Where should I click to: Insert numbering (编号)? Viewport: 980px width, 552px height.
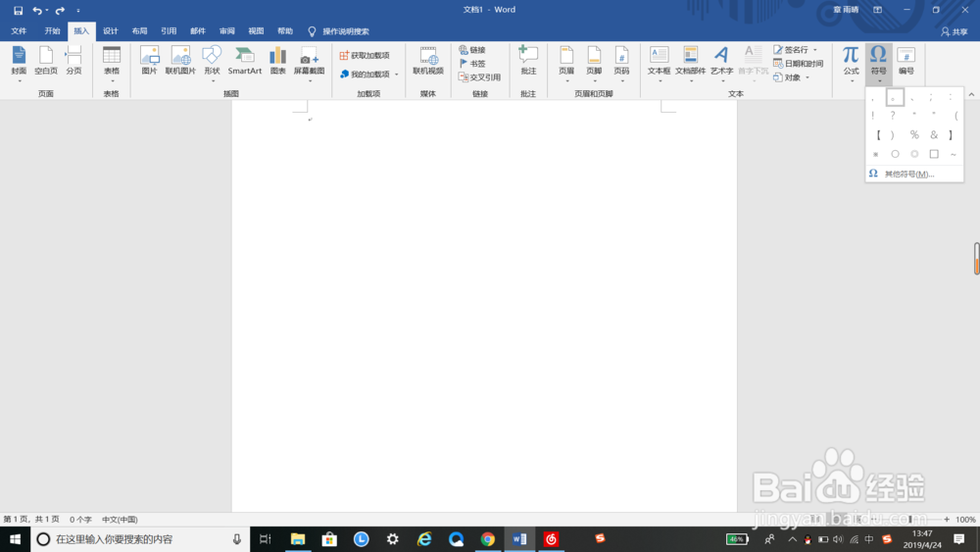[906, 61]
